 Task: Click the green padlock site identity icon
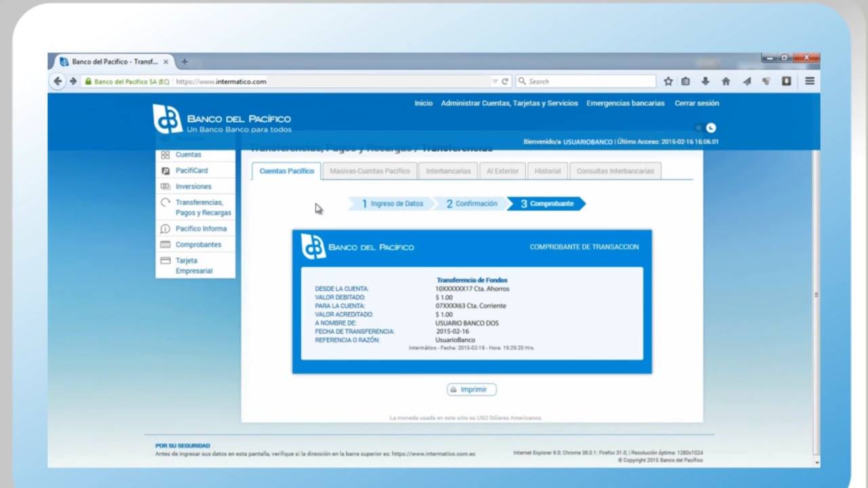(x=87, y=81)
